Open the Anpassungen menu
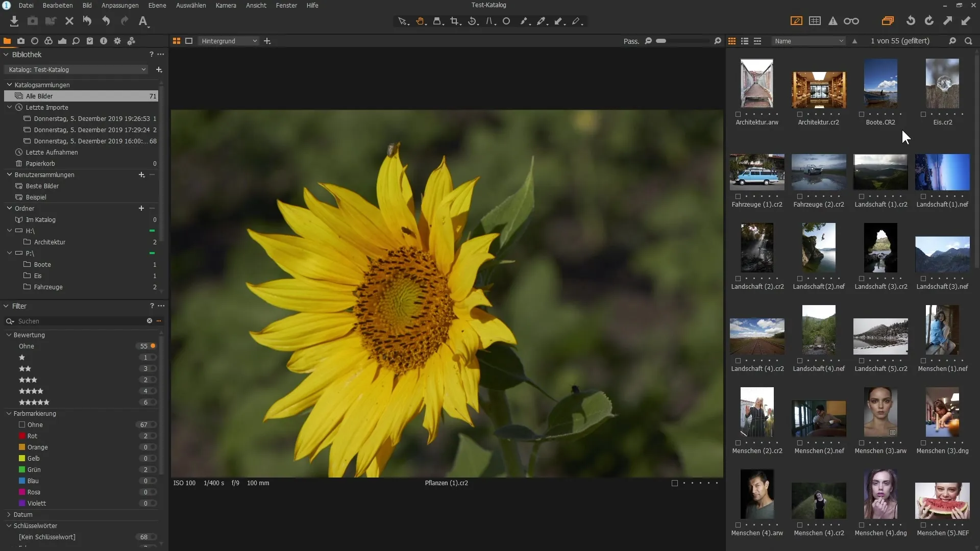The width and height of the screenshot is (980, 551). [120, 5]
